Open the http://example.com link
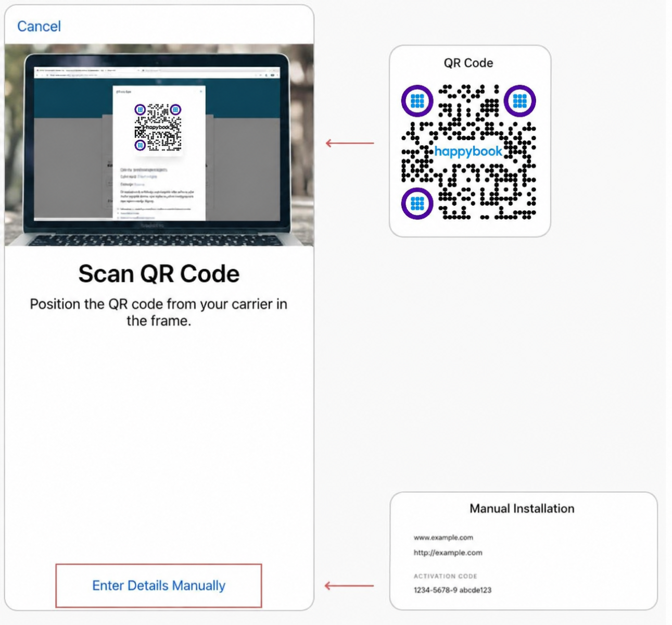 point(448,553)
